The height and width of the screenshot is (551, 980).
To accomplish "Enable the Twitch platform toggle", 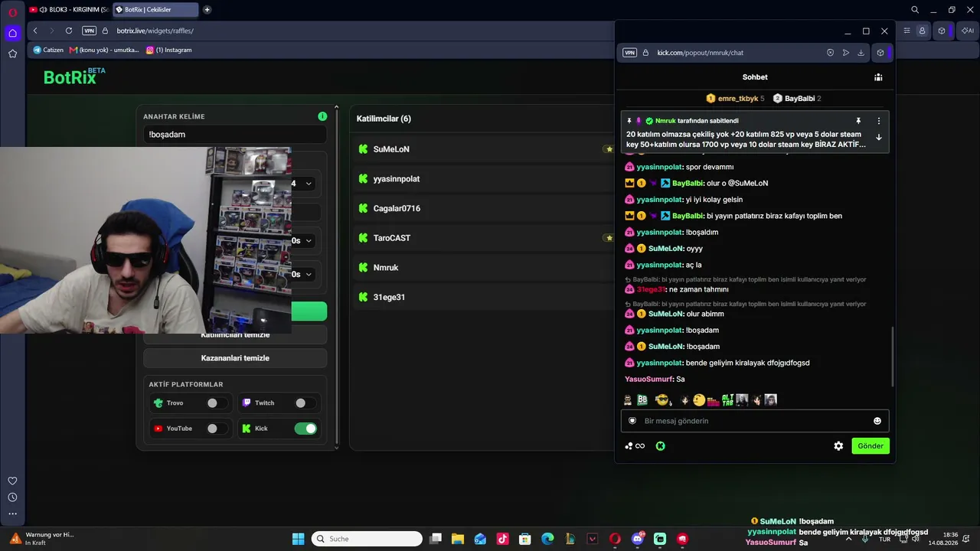I will click(304, 403).
